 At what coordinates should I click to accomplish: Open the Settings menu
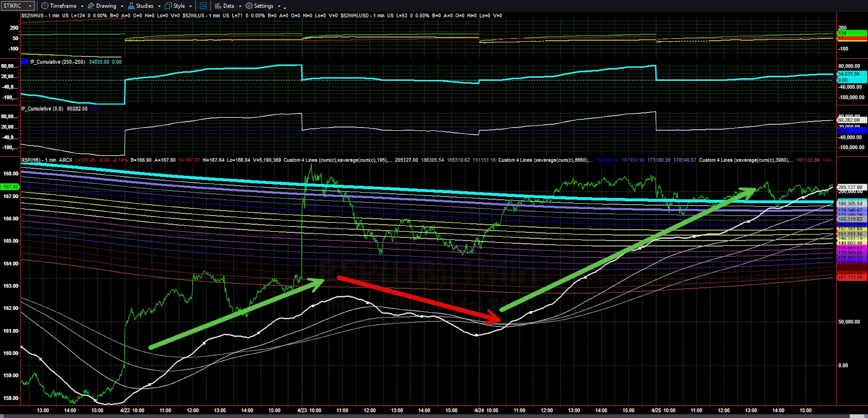coord(264,6)
